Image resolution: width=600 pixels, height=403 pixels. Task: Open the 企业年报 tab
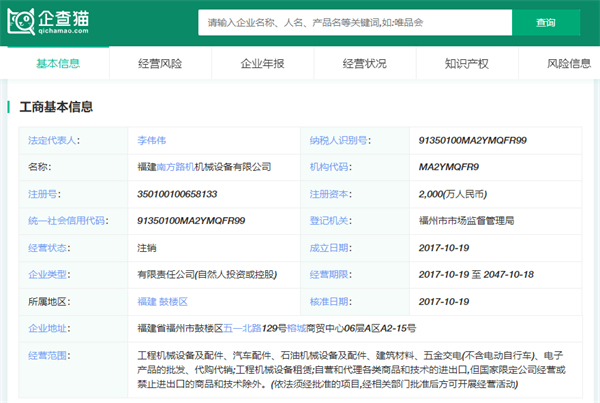pos(262,64)
